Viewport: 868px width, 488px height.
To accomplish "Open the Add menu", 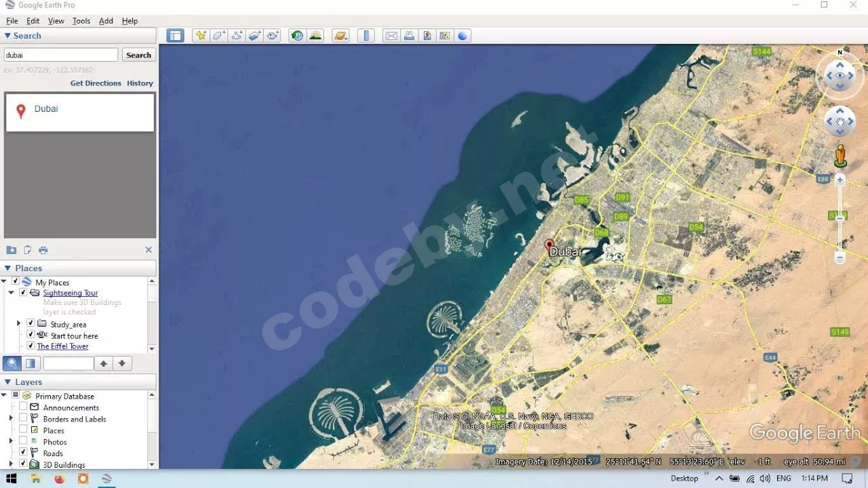I will pos(106,21).
